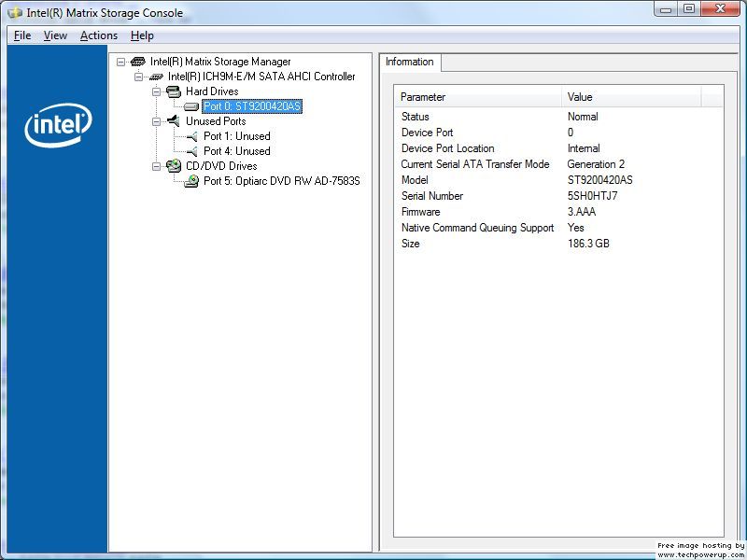The image size is (747, 560).
Task: Click the Unused Ports connector icon
Action: (x=174, y=121)
